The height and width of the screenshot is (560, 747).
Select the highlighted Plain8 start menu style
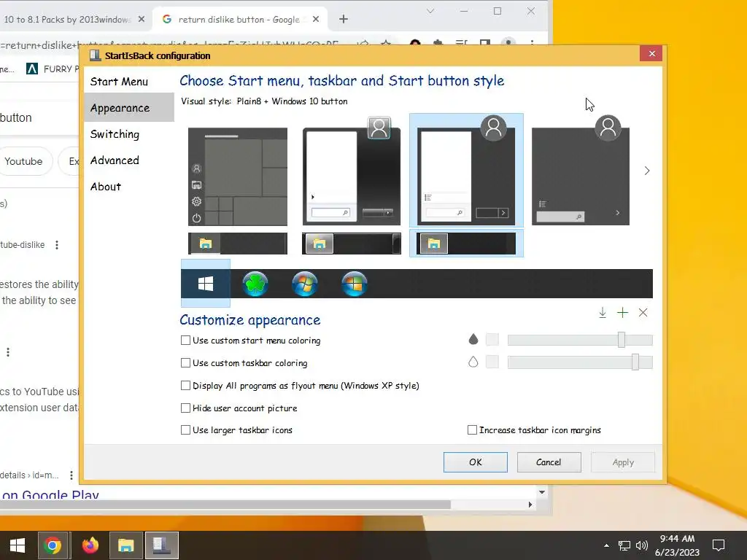click(466, 170)
